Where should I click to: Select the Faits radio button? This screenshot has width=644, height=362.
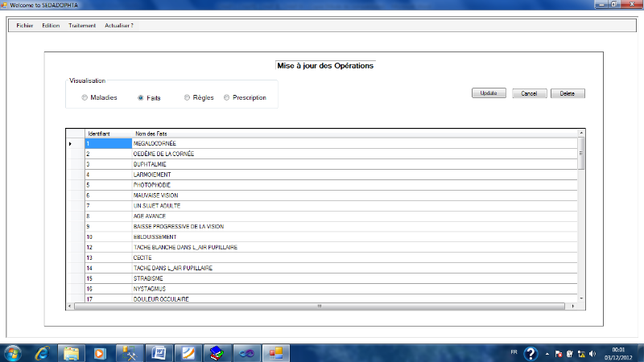point(140,97)
